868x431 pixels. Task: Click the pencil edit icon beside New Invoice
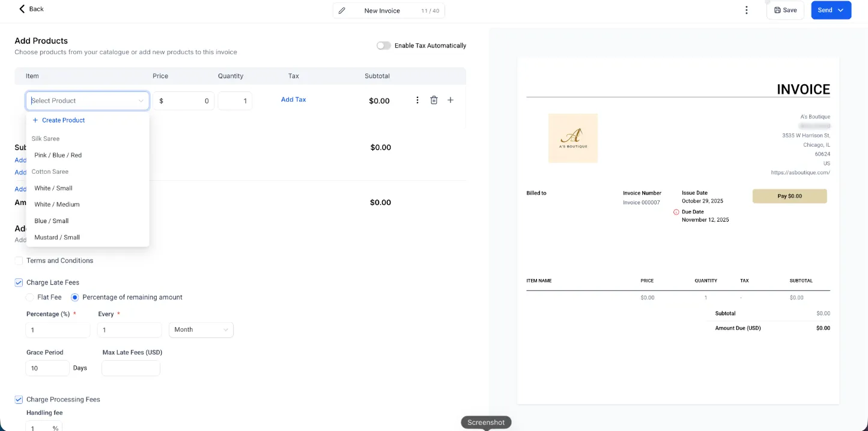click(342, 11)
